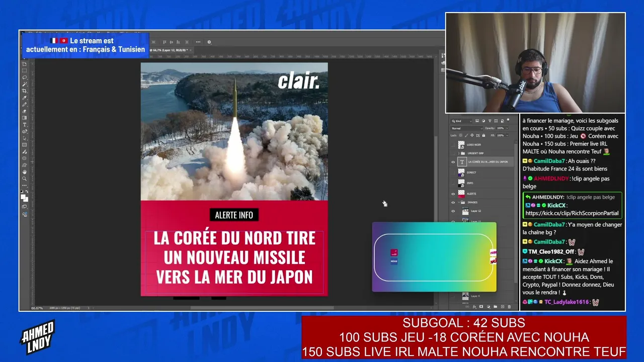The height and width of the screenshot is (362, 644).
Task: Select the Crop tool
Action: click(24, 91)
